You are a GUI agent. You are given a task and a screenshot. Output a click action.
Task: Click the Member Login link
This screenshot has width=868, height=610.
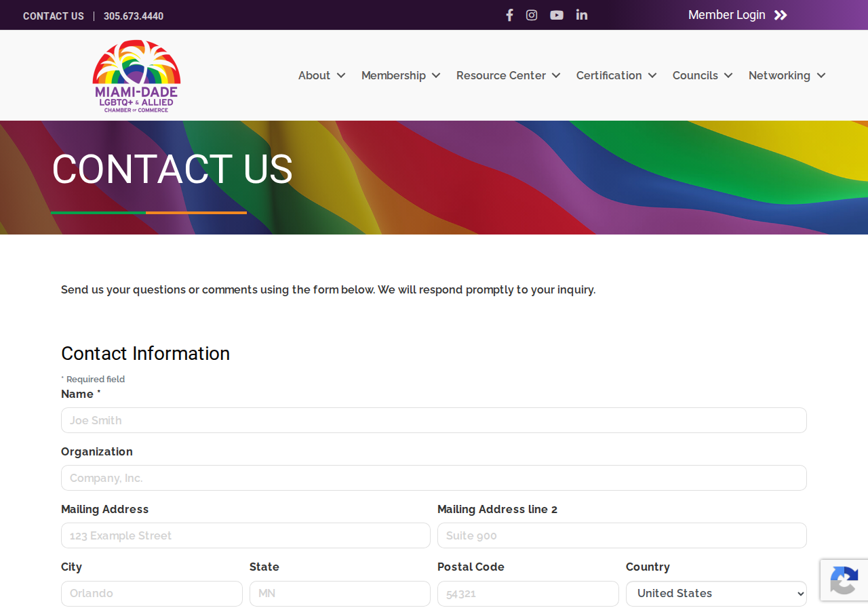pos(726,15)
